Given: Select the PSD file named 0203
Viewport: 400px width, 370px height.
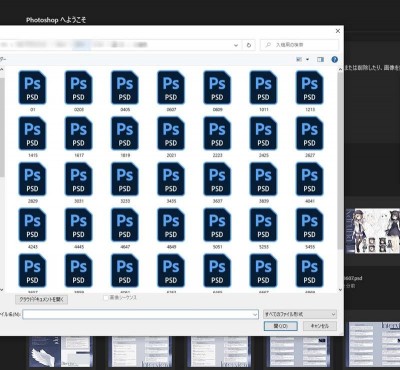Looking at the screenshot, I should (79, 91).
